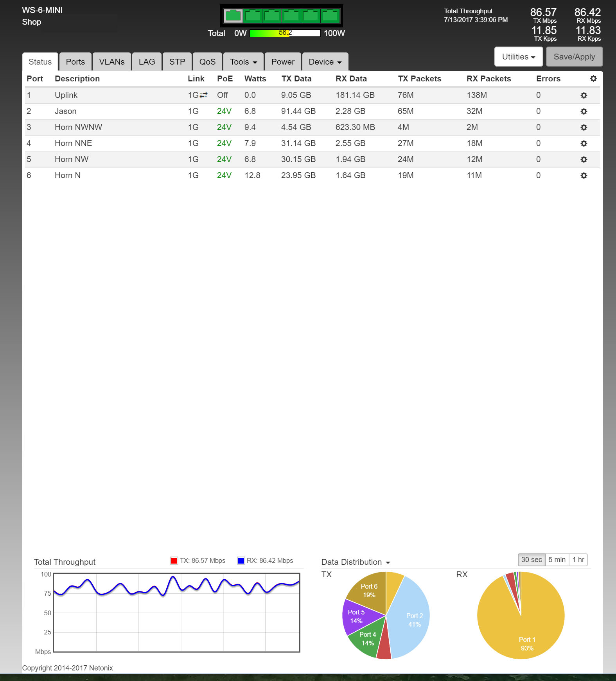Switch distribution interval to 5 min

click(x=557, y=560)
